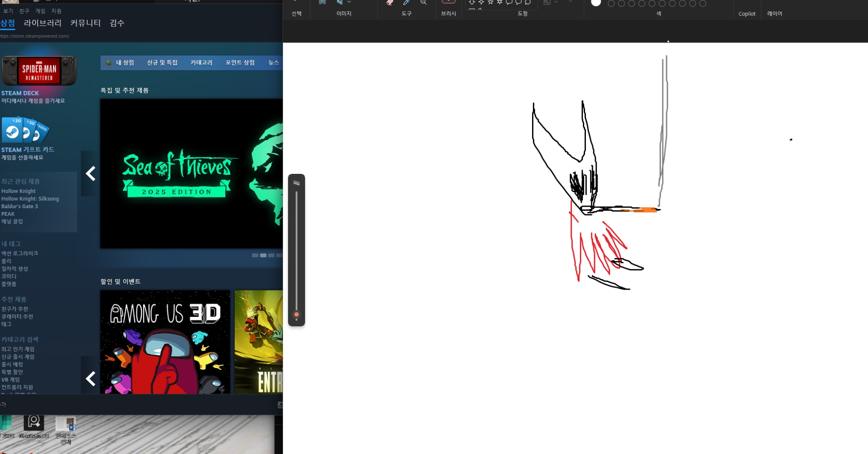Open Hollow Knight: Silksong recent link
Image resolution: width=868 pixels, height=454 pixels.
[x=30, y=199]
